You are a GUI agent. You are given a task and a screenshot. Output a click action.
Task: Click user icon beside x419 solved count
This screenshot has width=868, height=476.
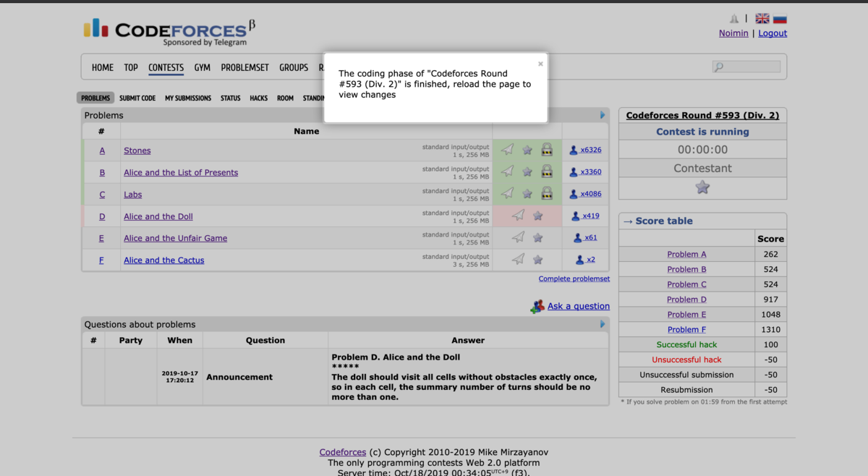pos(576,216)
